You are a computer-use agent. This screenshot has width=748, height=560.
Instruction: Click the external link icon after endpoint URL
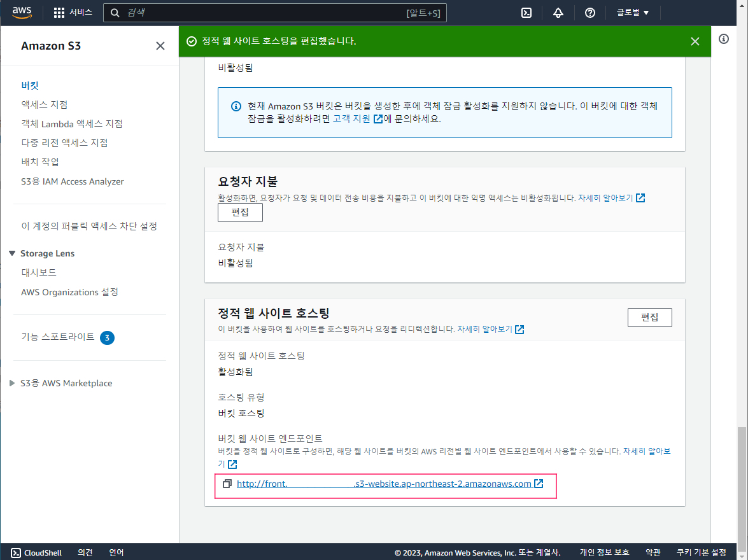click(x=539, y=484)
